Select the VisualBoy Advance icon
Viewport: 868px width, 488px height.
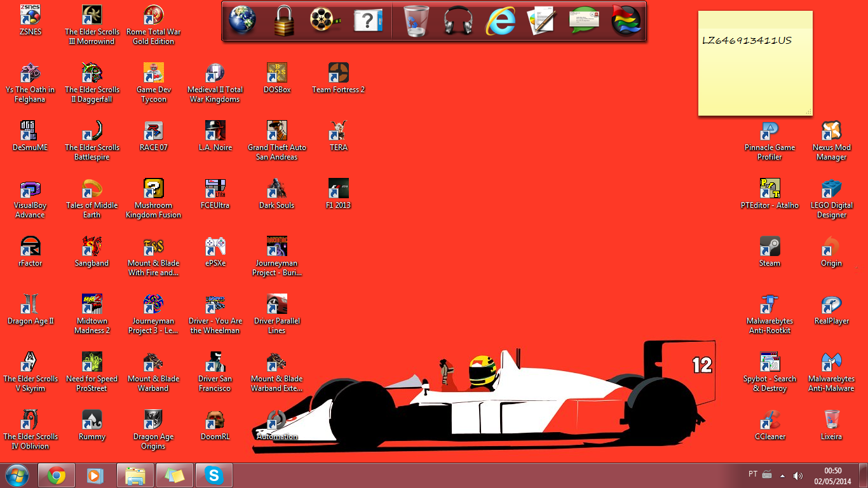30,188
